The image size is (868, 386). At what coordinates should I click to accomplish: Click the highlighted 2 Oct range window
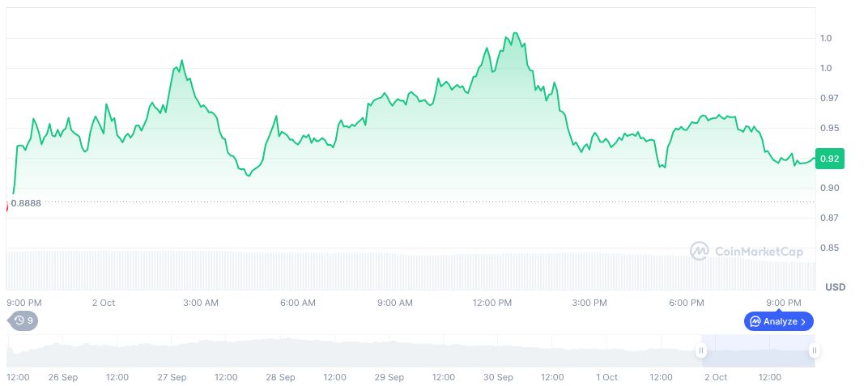point(757,350)
